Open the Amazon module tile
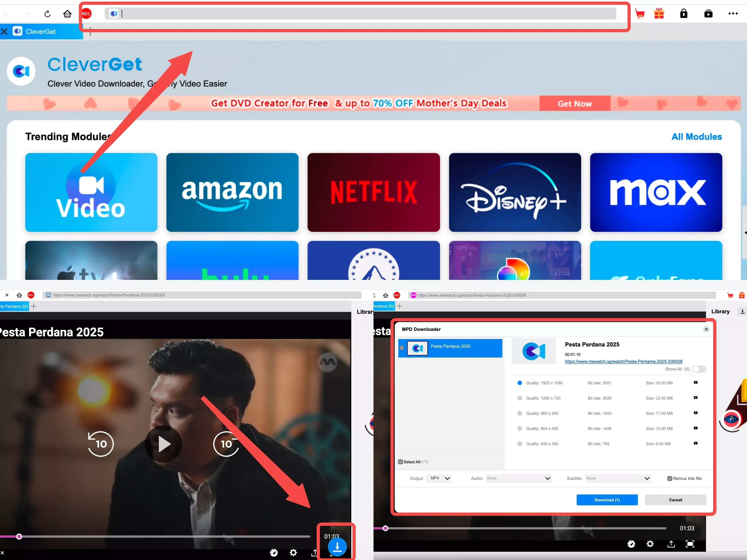This screenshot has width=747, height=560. [232, 192]
